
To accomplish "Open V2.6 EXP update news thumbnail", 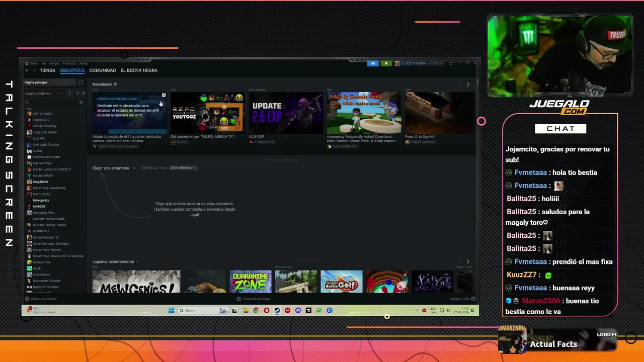I will tap(285, 113).
